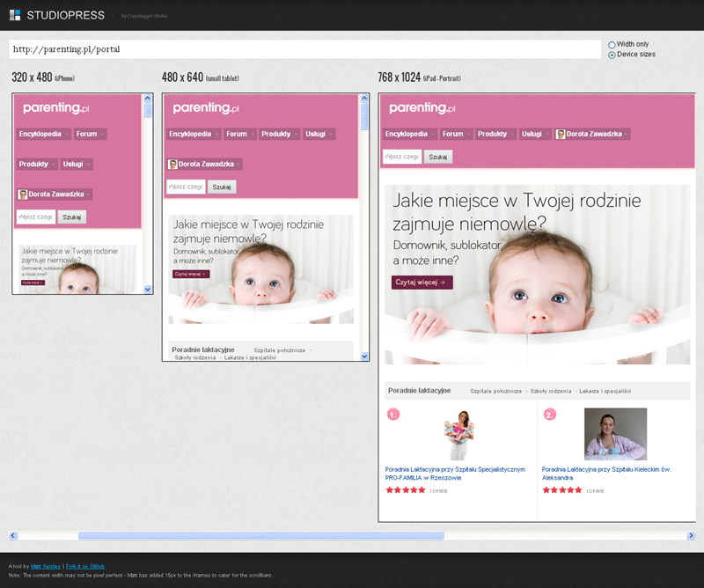
Task: Click scroll-down arrow in small tablet frame
Action: [x=364, y=356]
